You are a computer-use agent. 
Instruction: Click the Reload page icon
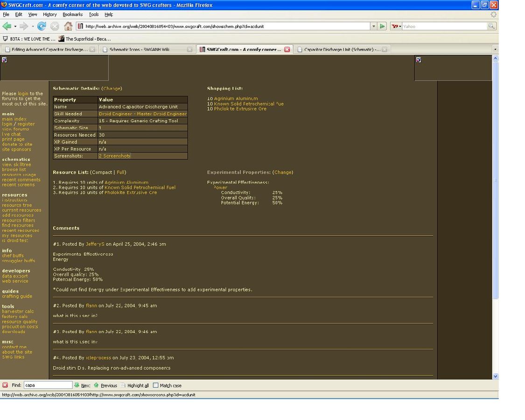click(42, 26)
